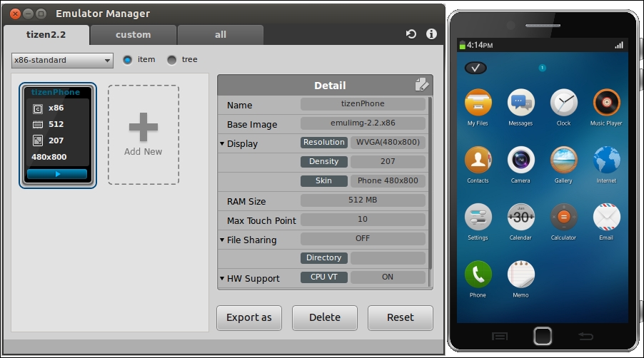Viewport: 644px width, 358px height.
Task: Open the Settings app on the emulator
Action: [x=478, y=217]
